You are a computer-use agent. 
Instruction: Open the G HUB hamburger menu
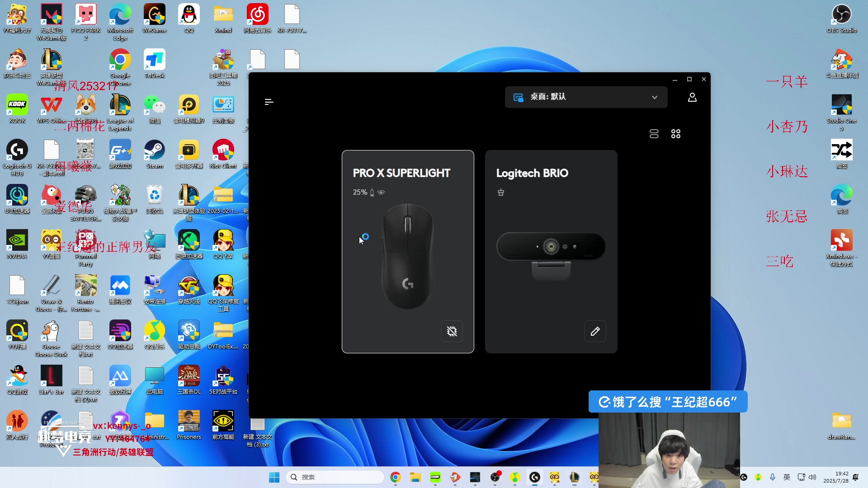coord(269,102)
